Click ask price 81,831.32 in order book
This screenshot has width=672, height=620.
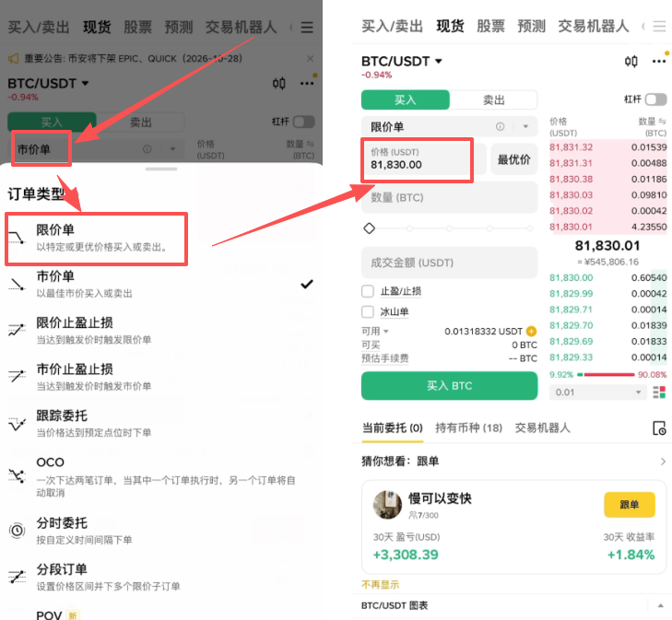(x=571, y=147)
